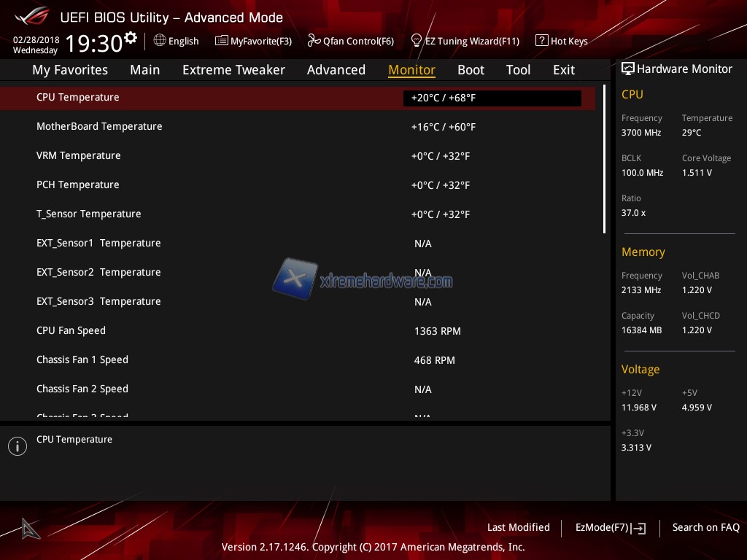
Task: Open the Advanced tab
Action: [x=336, y=70]
